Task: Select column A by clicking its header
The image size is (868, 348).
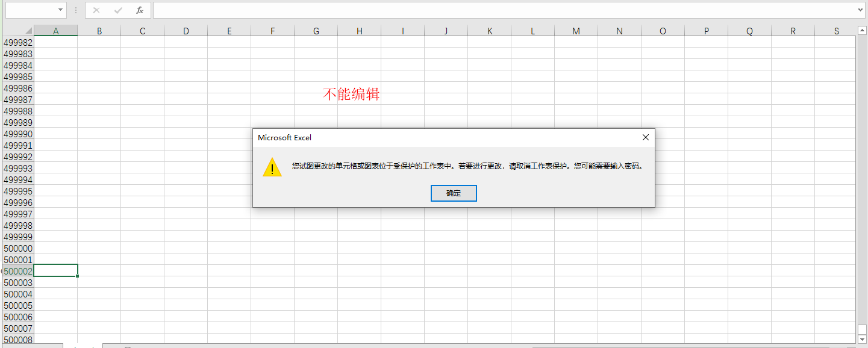Action: click(55, 30)
